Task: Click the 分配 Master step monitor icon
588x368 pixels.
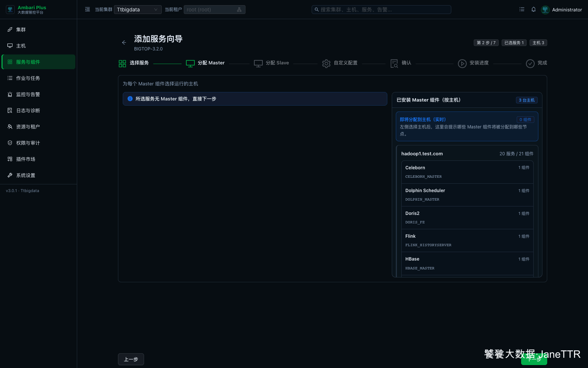Action: pos(190,64)
